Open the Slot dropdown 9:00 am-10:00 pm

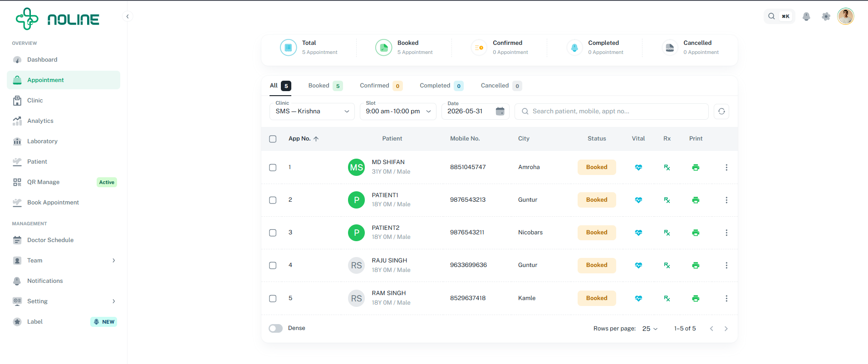398,112
